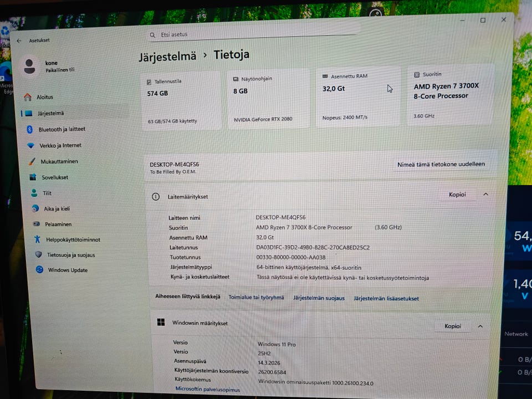Click the Bluetooth icon in sidebar
Image resolution: width=532 pixels, height=399 pixels.
(29, 129)
